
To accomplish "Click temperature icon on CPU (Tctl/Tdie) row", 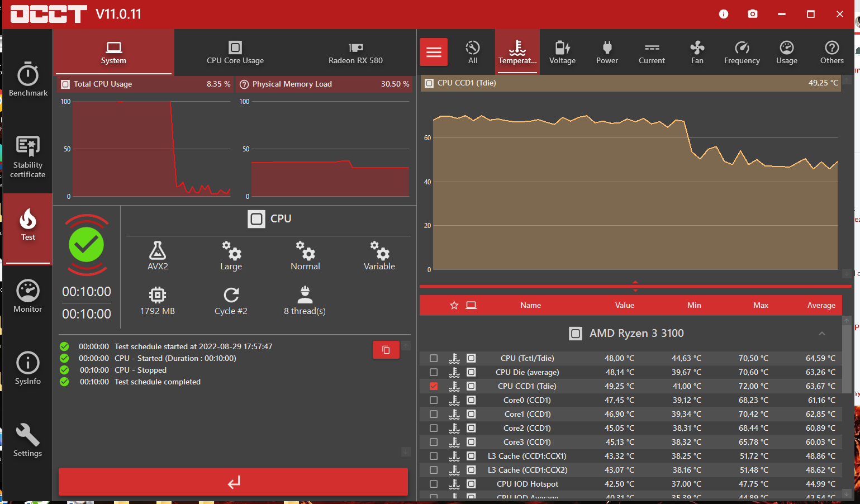I will (x=454, y=358).
